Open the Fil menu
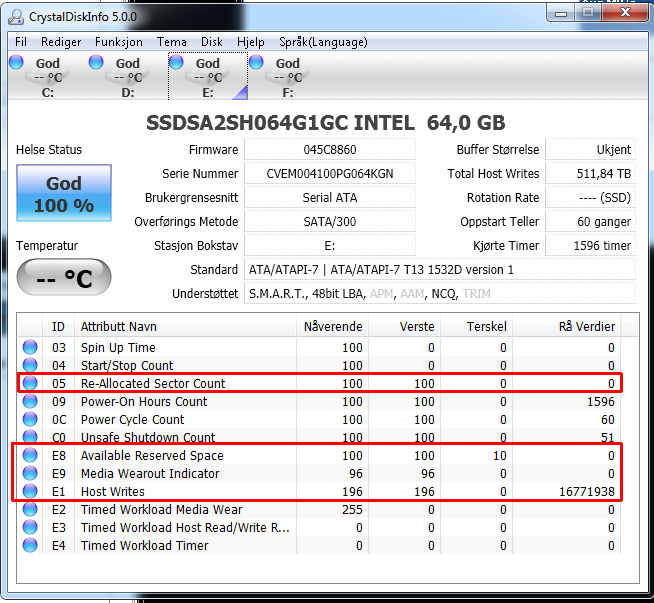The image size is (654, 603). [21, 42]
